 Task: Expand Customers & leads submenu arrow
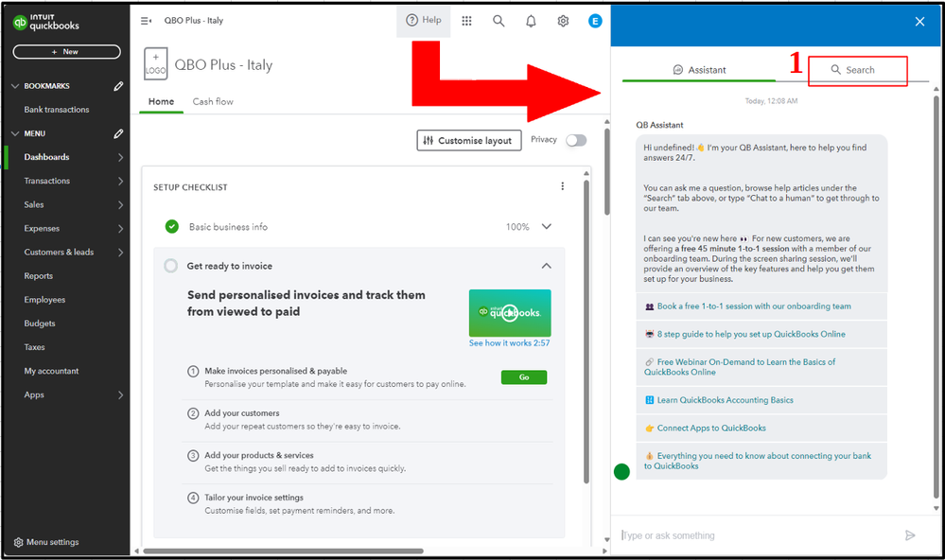click(120, 252)
